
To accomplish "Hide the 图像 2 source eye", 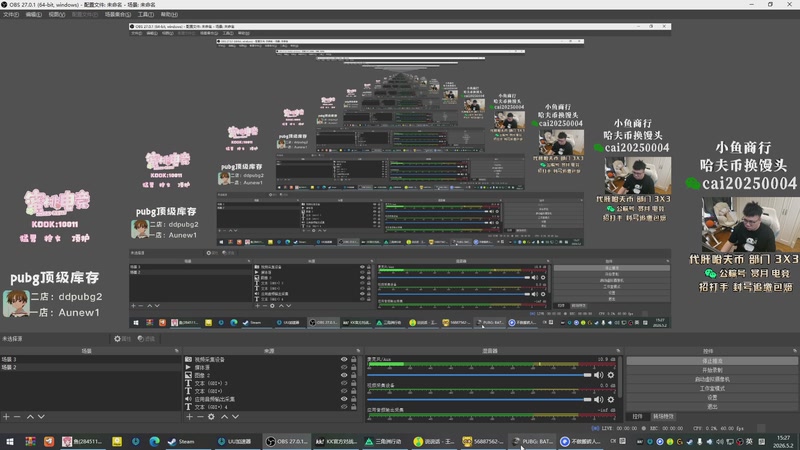I will pos(344,375).
